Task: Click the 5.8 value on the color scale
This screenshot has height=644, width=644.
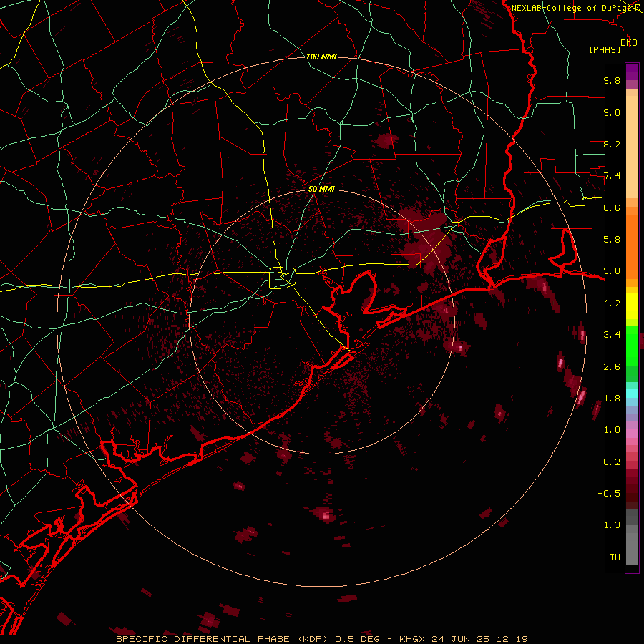Action: (612, 240)
